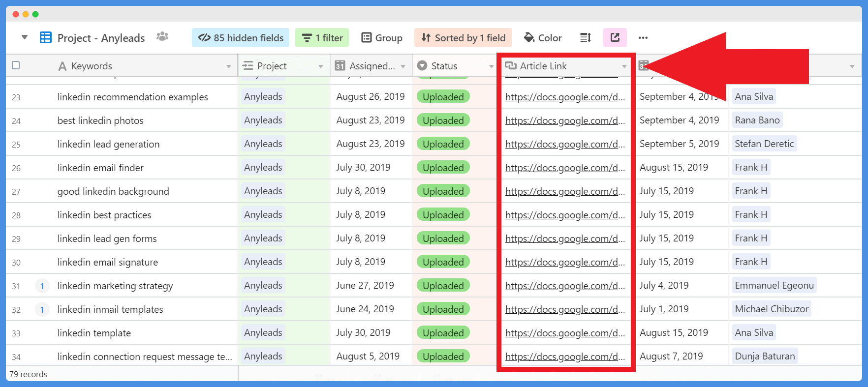Viewport: 868px width, 387px height.
Task: Click the Assigned date field icon
Action: (340, 66)
